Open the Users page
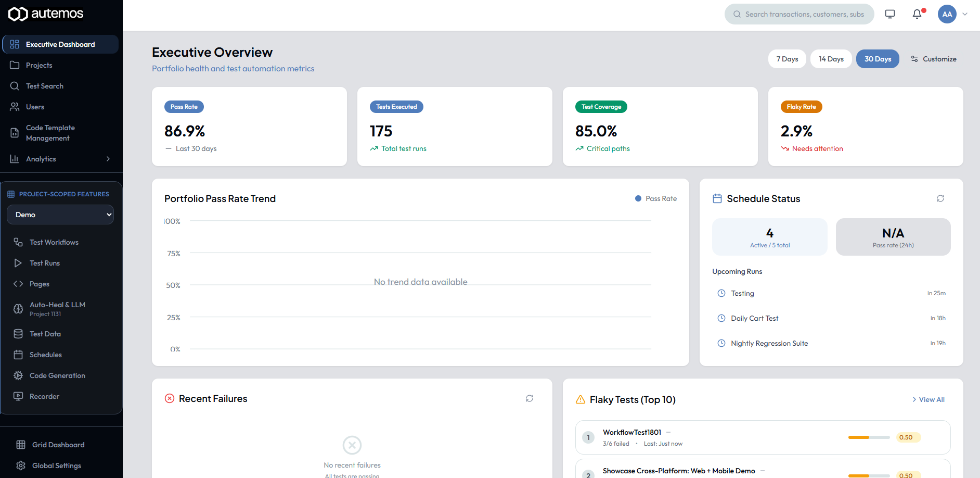The width and height of the screenshot is (980, 478). [x=60, y=107]
